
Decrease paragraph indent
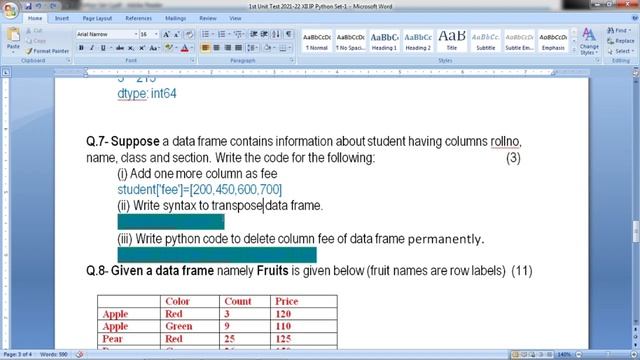pyautogui.click(x=254, y=34)
